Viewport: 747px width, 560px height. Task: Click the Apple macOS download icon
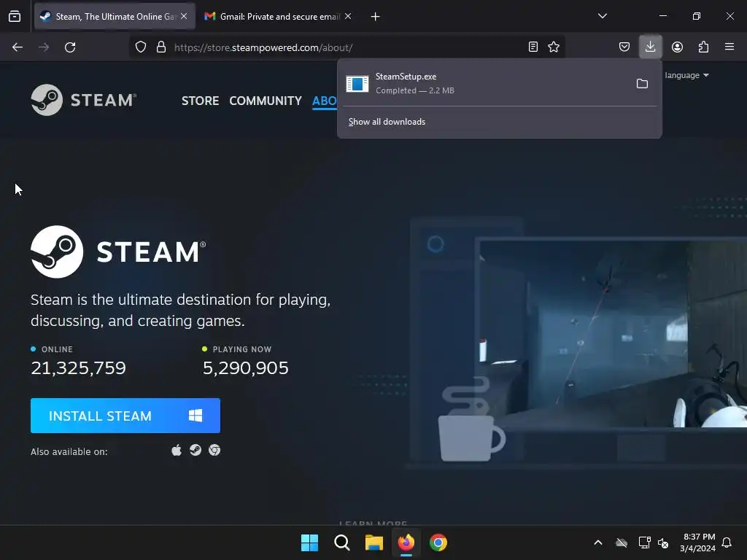point(177,451)
